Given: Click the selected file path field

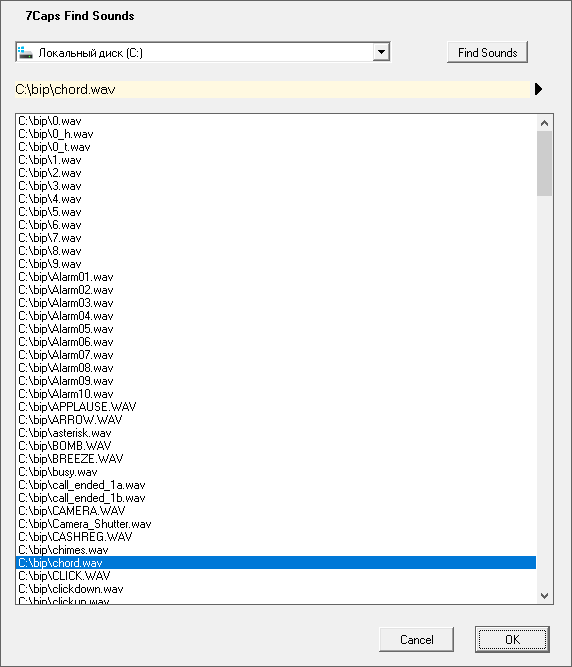Looking at the screenshot, I should 273,89.
